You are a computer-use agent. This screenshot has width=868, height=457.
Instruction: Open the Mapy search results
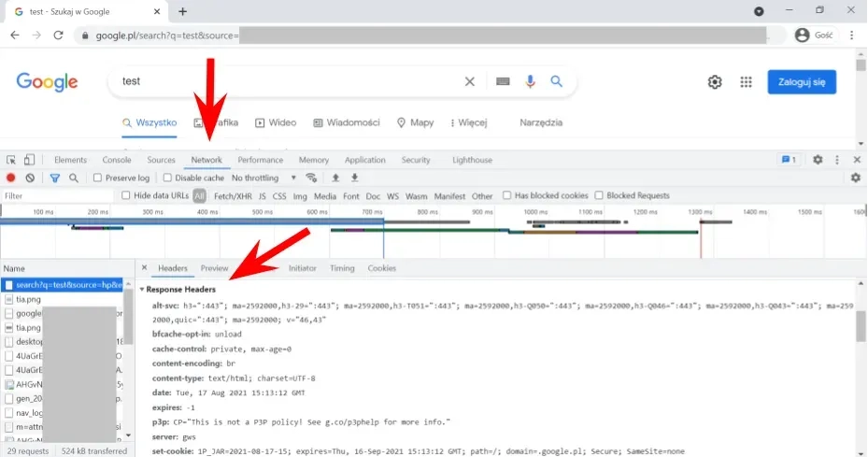coord(415,122)
